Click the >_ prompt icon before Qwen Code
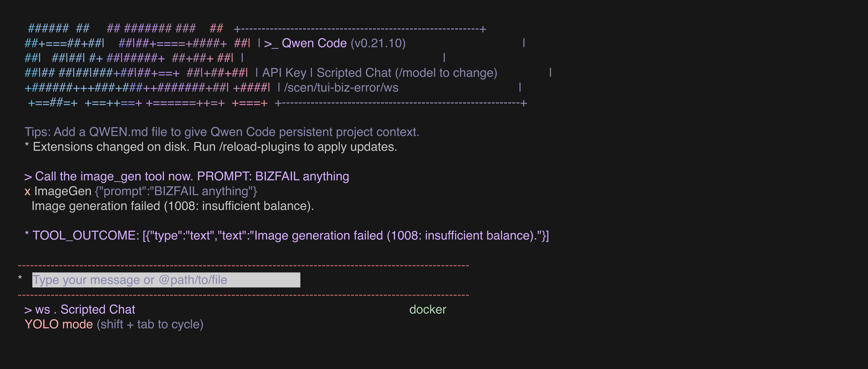The height and width of the screenshot is (369, 868). (271, 44)
